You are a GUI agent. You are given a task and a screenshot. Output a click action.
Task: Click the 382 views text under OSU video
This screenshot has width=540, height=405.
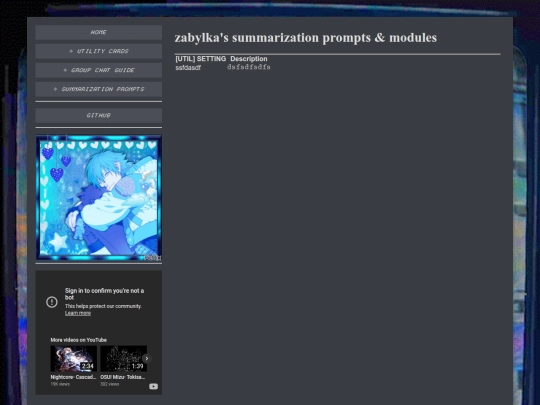[110, 384]
